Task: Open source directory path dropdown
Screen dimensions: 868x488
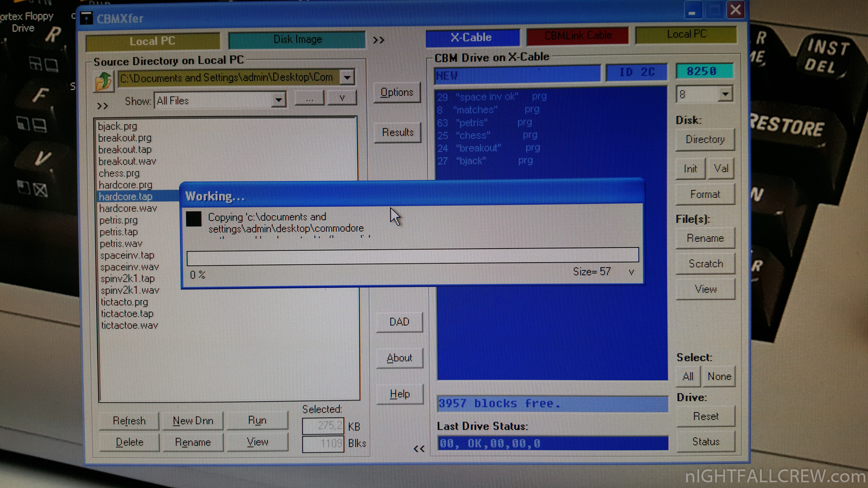Action: click(x=347, y=78)
